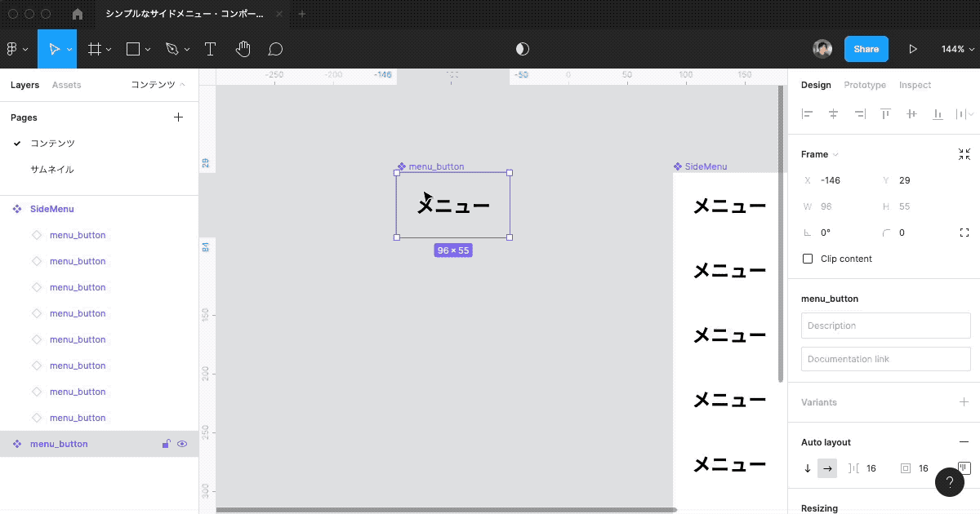Collapse the Auto layout section
The width and height of the screenshot is (980, 514).
(x=964, y=441)
